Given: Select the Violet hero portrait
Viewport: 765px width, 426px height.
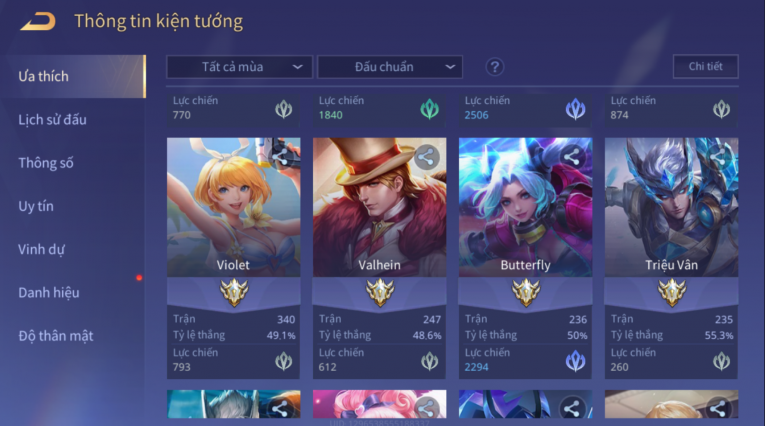Looking at the screenshot, I should point(233,207).
